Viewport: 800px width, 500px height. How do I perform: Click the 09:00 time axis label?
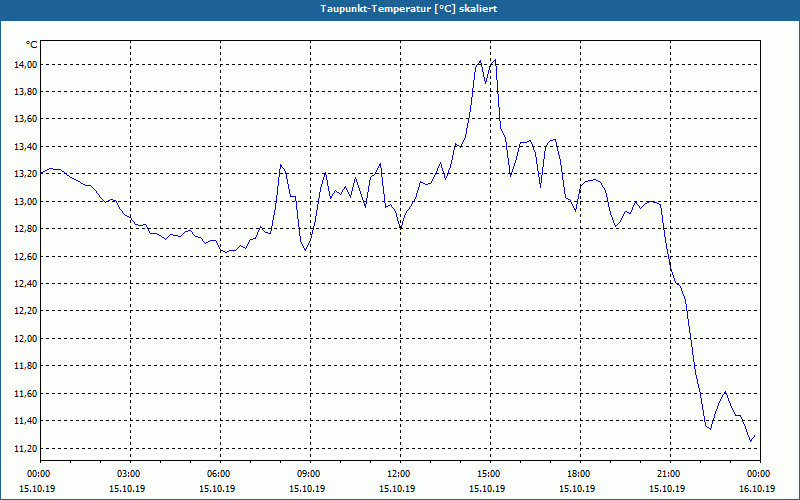[310, 474]
